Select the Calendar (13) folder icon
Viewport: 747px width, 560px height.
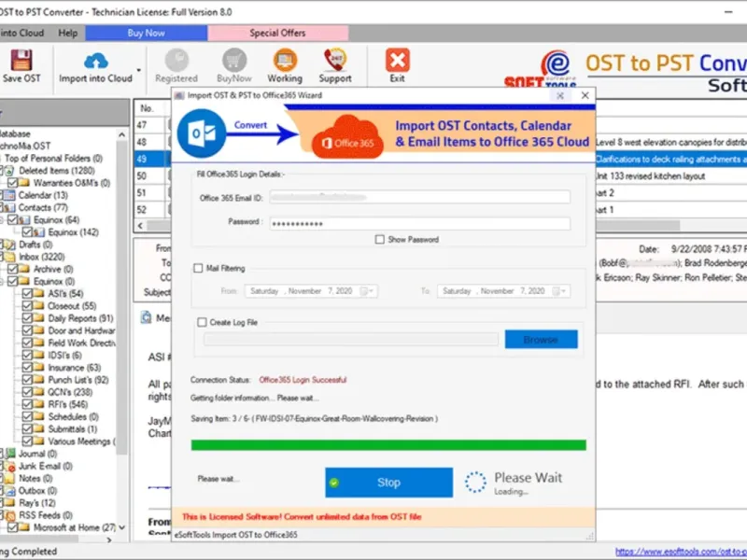pos(9,195)
